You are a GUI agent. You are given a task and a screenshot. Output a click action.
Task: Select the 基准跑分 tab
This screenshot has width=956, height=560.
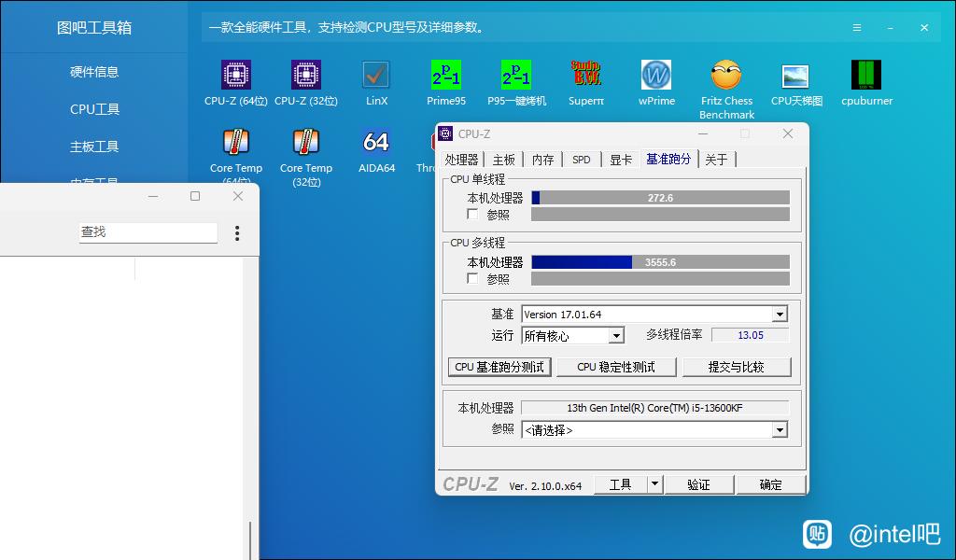point(668,159)
